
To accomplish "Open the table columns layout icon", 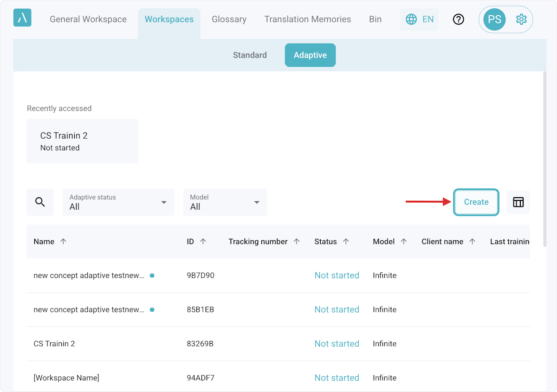I will (x=518, y=202).
